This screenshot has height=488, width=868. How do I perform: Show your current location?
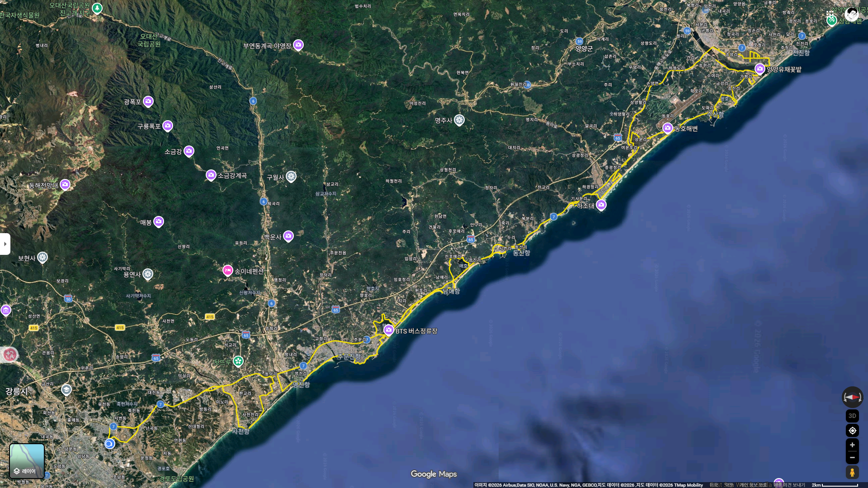click(852, 431)
